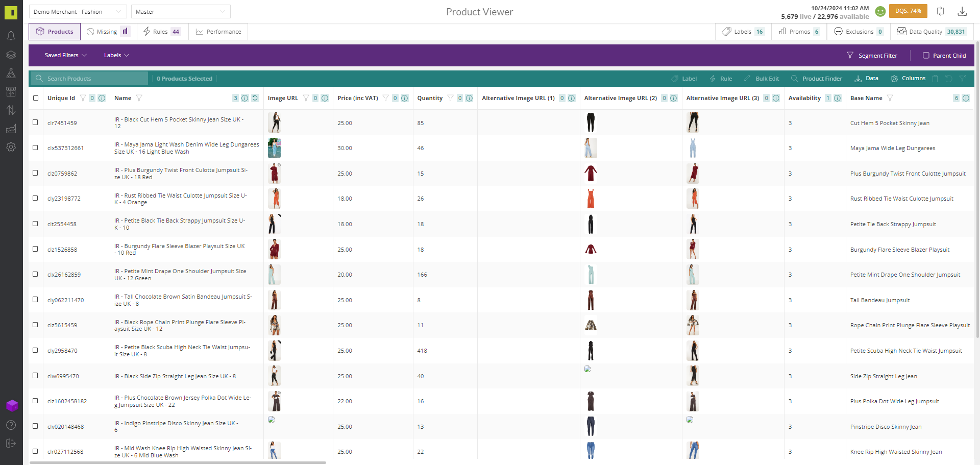Expand the Saved Filters dropdown
The width and height of the screenshot is (980, 465).
coord(65,55)
